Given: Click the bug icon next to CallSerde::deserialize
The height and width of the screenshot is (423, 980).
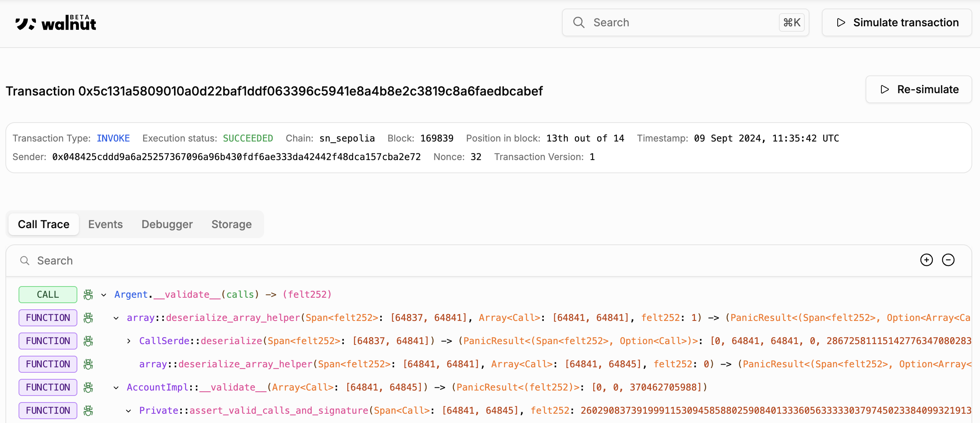Looking at the screenshot, I should coord(89,341).
